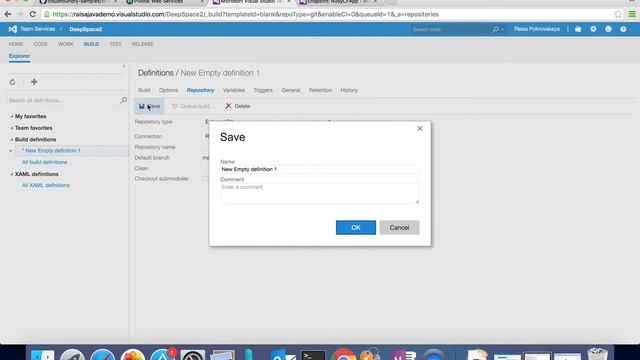Close the Save dialog with X
Viewport: 640px width, 360px height.
(420, 129)
